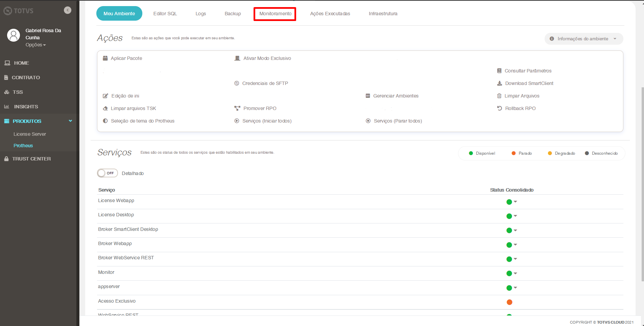Image resolution: width=644 pixels, height=326 pixels.
Task: Click the info icon in Informações do ambiente
Action: [x=552, y=39]
